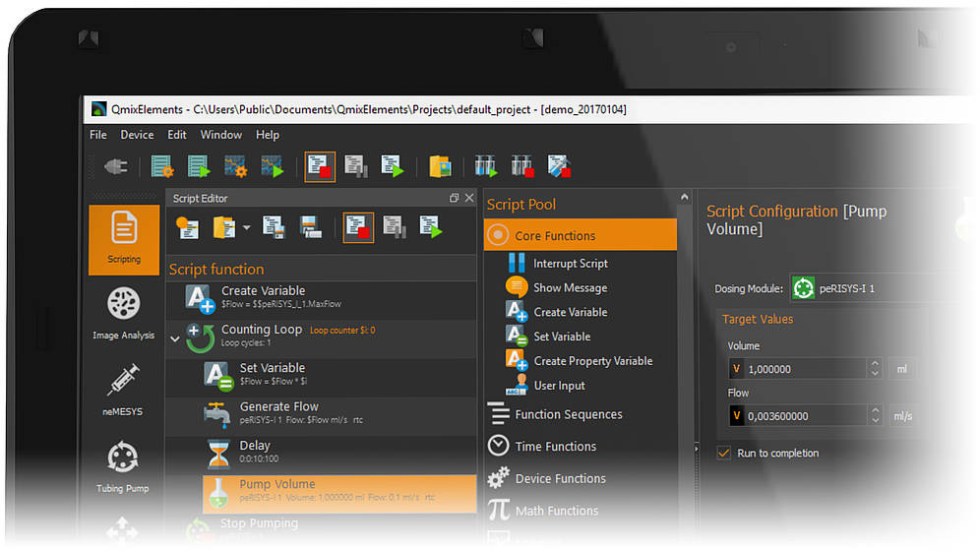
Task: Expand the Function Sequences category
Action: [x=568, y=414]
